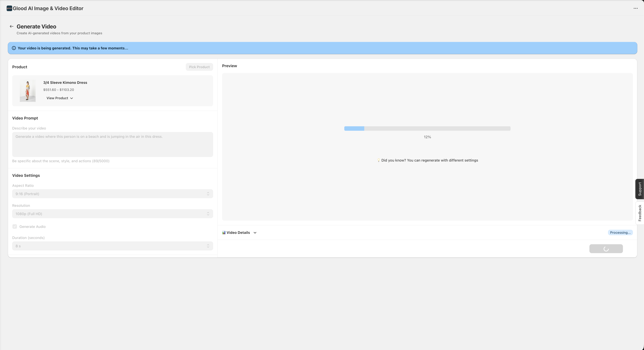Click the lightbulb tip icon in preview
This screenshot has height=350, width=644.
point(379,160)
